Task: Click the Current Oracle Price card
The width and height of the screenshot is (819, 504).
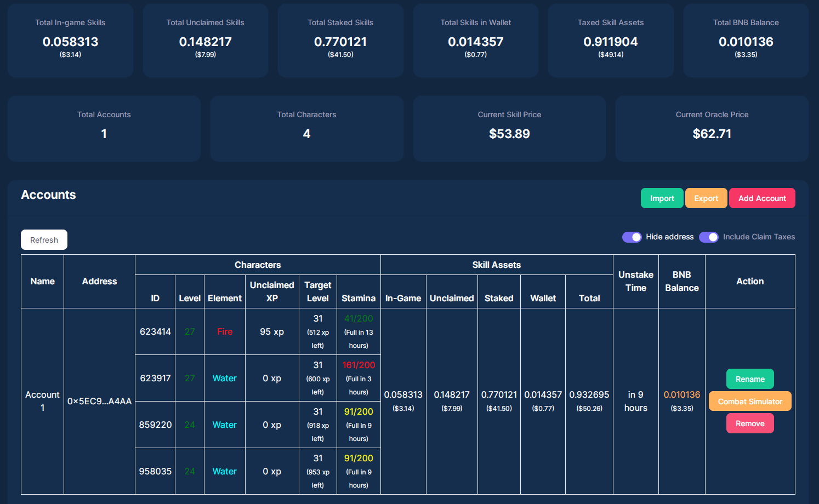Action: tap(712, 129)
